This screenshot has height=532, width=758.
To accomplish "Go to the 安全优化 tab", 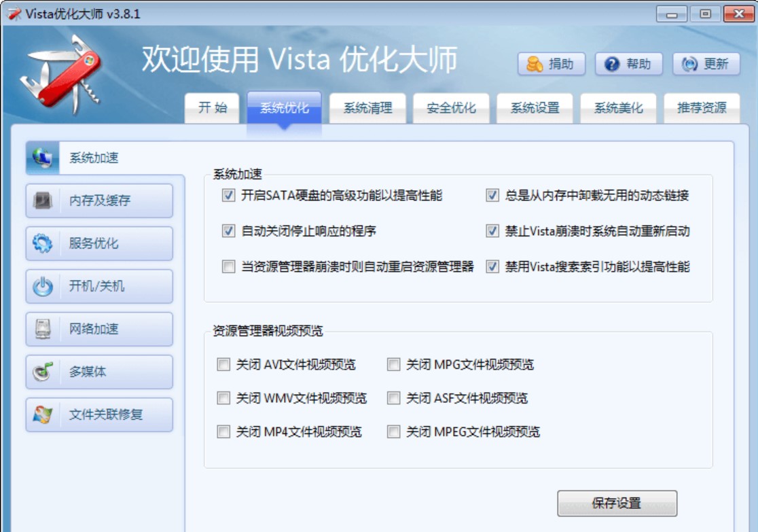I will point(451,108).
